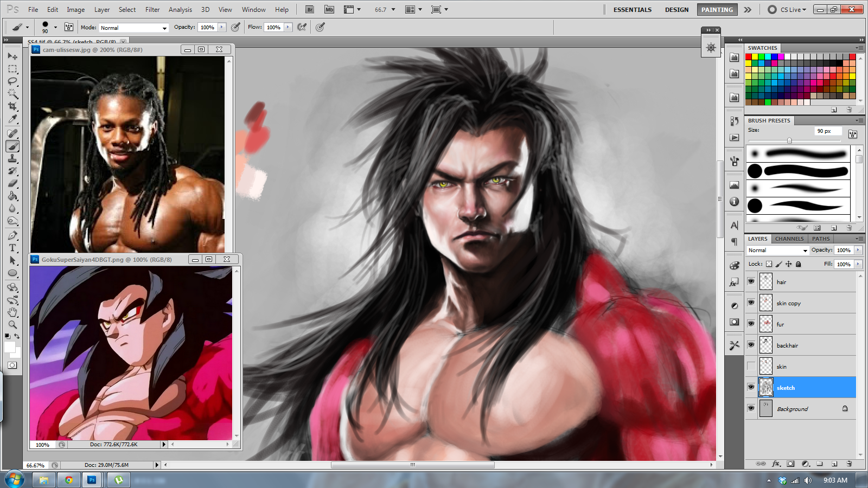Open the brush Opacity slider arrow
This screenshot has width=868, height=488.
click(x=221, y=27)
